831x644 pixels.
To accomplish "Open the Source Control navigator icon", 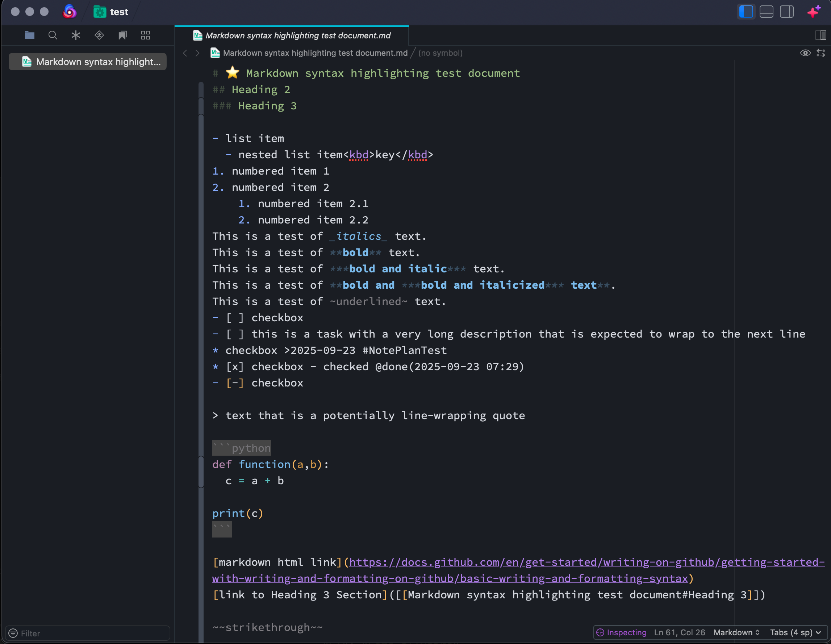I will coord(99,35).
